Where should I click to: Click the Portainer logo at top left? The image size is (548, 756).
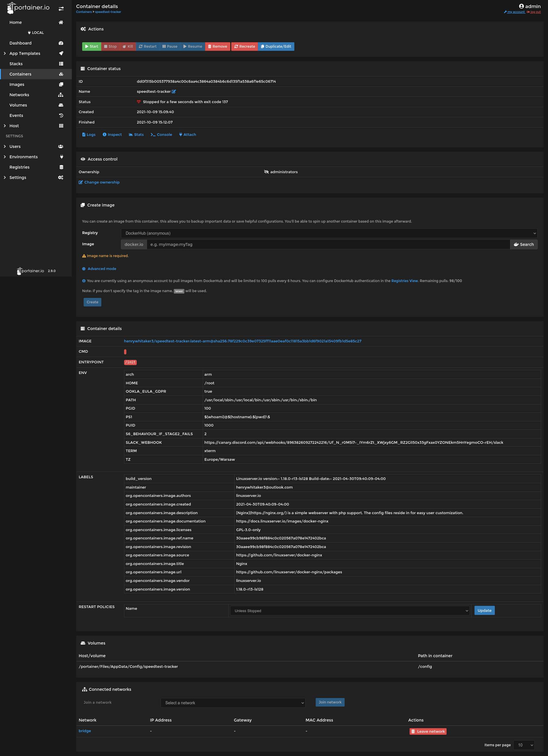28,8
